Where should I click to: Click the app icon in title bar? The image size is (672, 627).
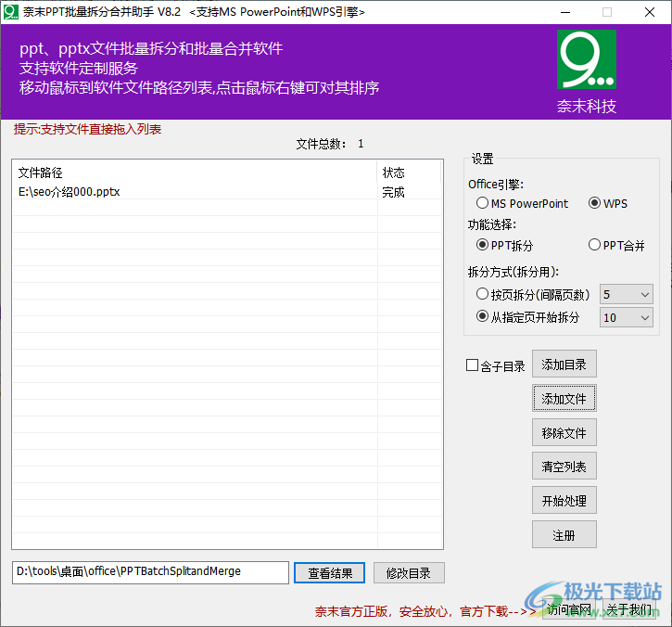tap(11, 12)
